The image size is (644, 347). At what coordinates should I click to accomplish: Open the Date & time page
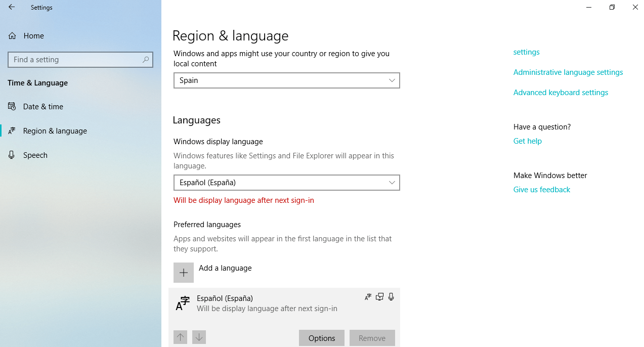tap(80, 106)
